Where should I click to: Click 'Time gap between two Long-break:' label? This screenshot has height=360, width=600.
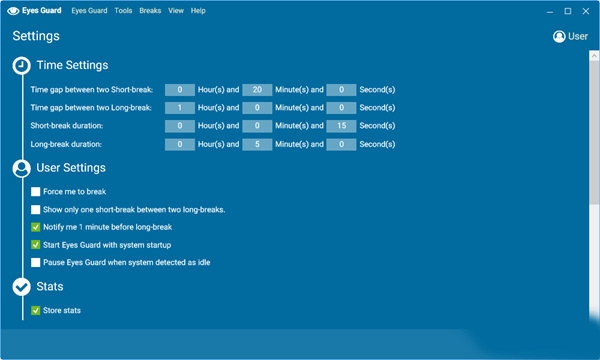[x=91, y=108]
